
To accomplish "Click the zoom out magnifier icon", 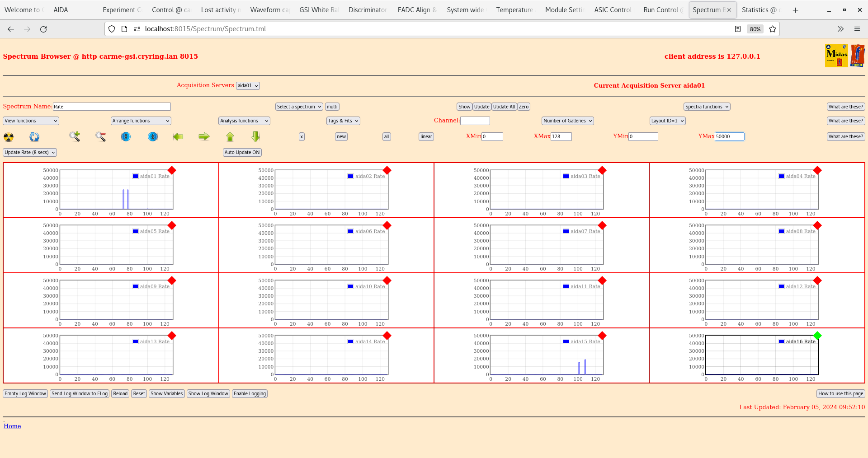I will (100, 136).
